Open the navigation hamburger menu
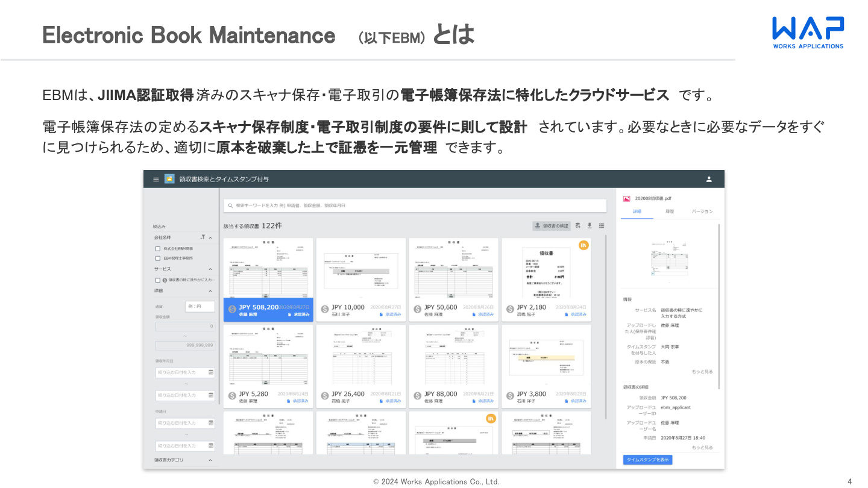Screen dimensions: 868x488 click(x=156, y=180)
